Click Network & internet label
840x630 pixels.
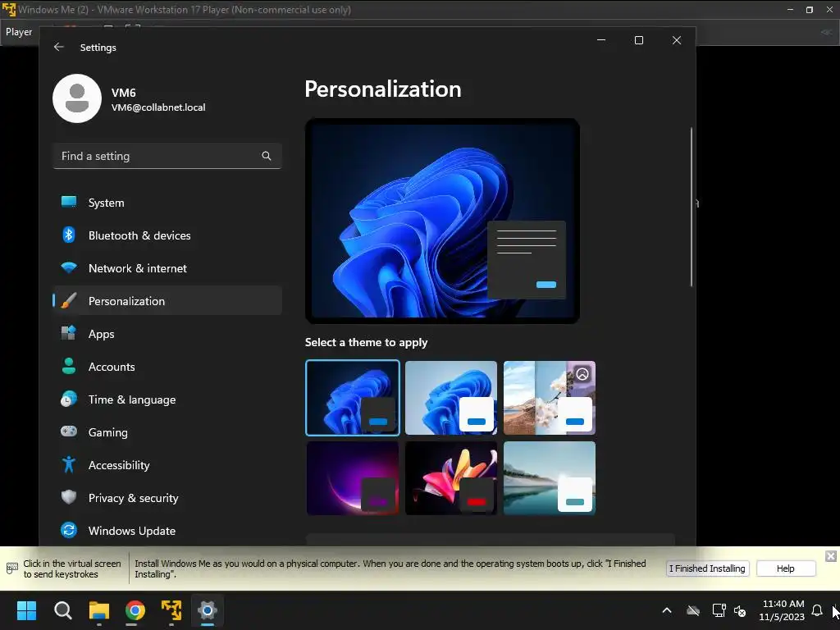(138, 268)
